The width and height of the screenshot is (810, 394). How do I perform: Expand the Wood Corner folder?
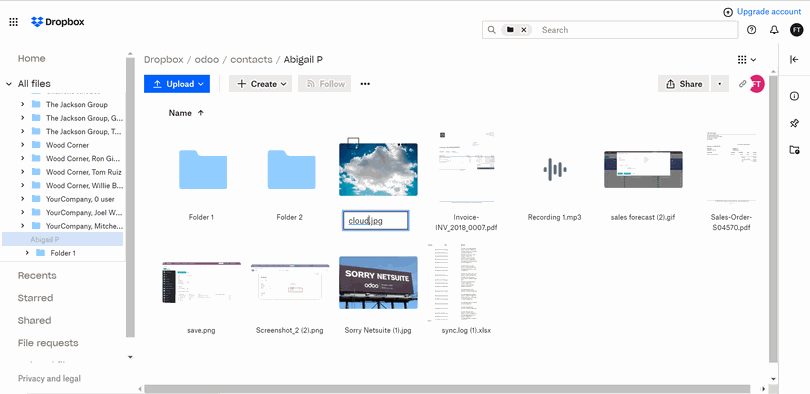[22, 145]
